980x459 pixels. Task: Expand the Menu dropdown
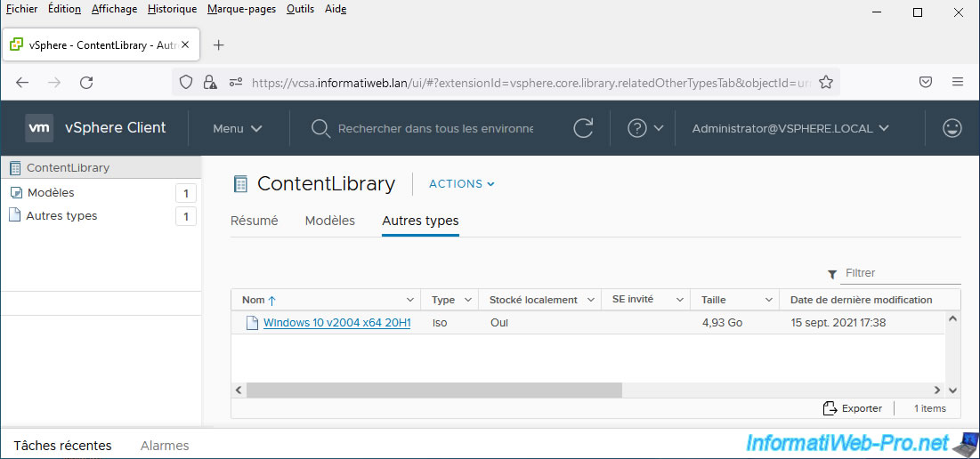[x=238, y=129]
